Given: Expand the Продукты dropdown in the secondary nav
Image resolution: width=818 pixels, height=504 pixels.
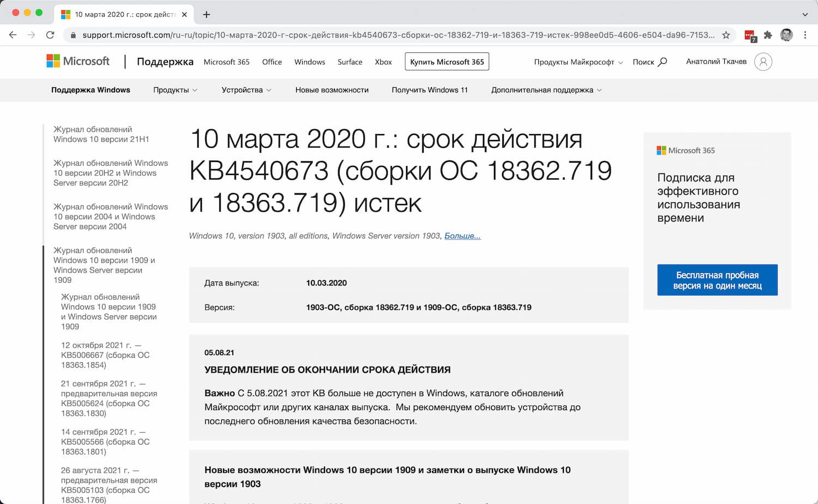Looking at the screenshot, I should (175, 90).
